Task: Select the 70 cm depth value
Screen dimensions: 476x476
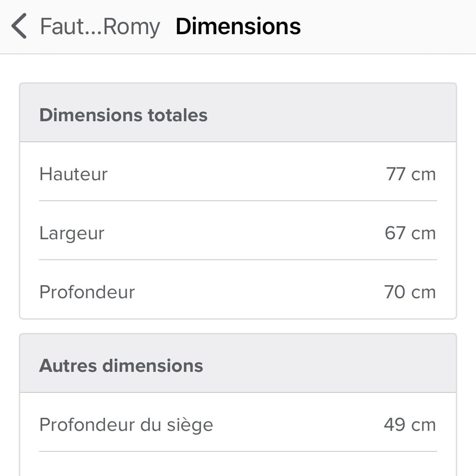Action: pyautogui.click(x=410, y=292)
